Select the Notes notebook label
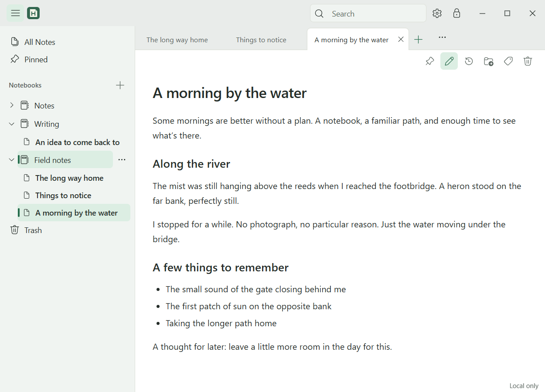 [x=44, y=106]
